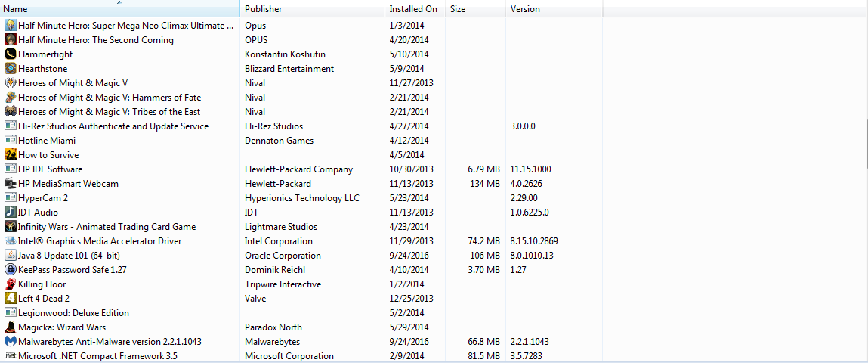Click the IDT Audio music note icon

[x=10, y=213]
